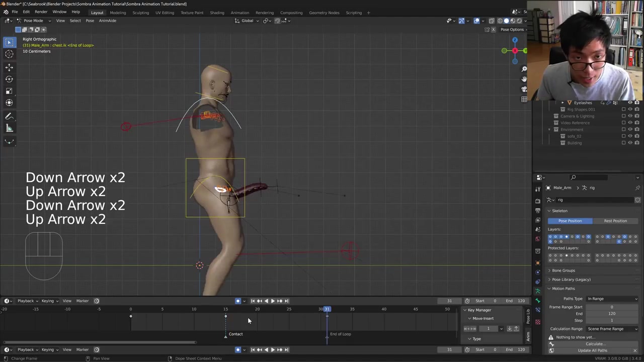This screenshot has height=362, width=644.
Task: Switch to the Sculpting workspace tab
Action: (x=140, y=13)
